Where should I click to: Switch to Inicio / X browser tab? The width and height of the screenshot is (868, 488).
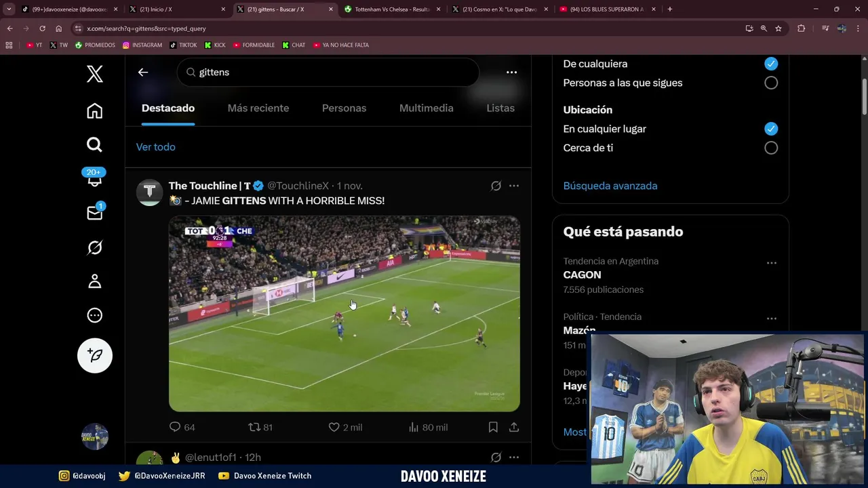[176, 9]
